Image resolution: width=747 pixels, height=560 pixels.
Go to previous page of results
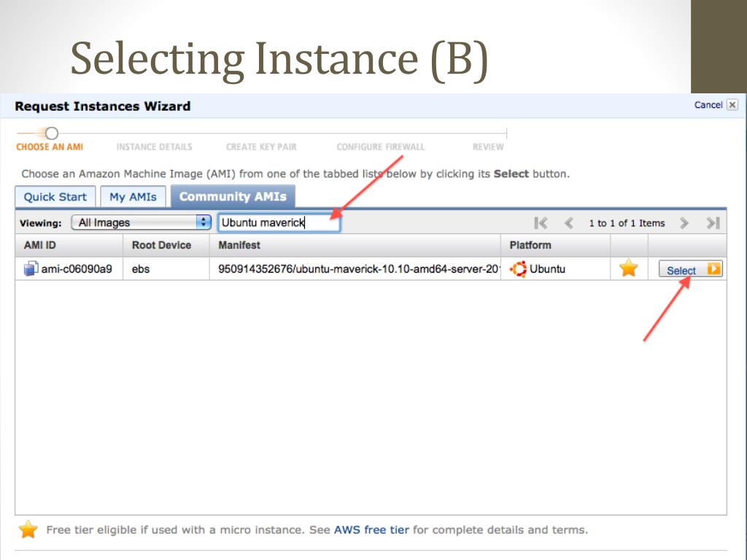point(568,223)
